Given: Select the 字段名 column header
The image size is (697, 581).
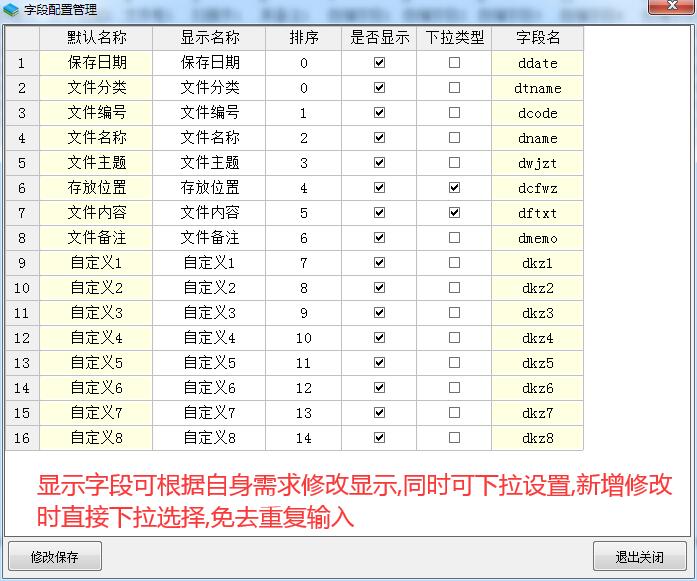Looking at the screenshot, I should click(x=538, y=38).
